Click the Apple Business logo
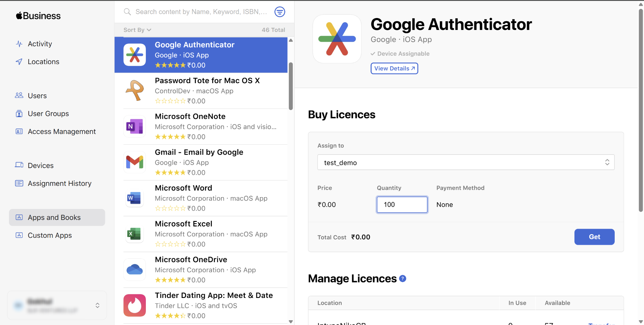This screenshot has width=644, height=325. 38,16
